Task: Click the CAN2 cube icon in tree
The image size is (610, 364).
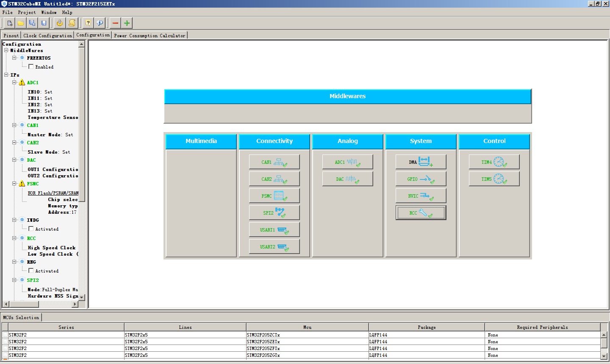Action: [22, 142]
